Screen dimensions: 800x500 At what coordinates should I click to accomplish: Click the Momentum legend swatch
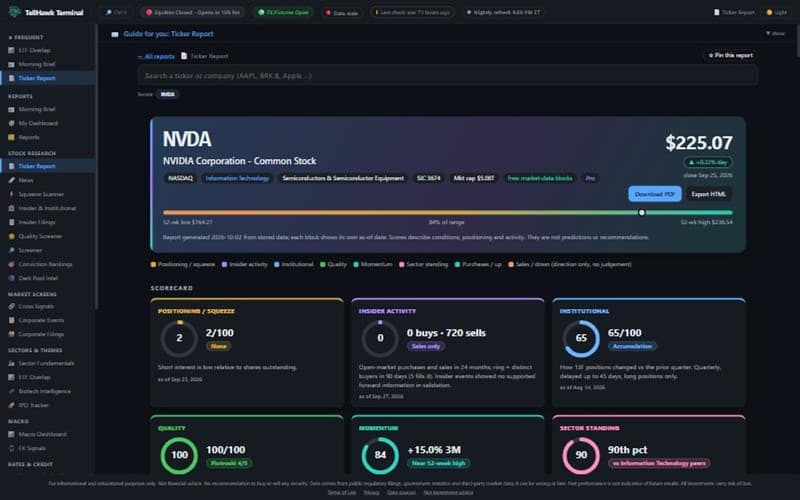(x=356, y=264)
